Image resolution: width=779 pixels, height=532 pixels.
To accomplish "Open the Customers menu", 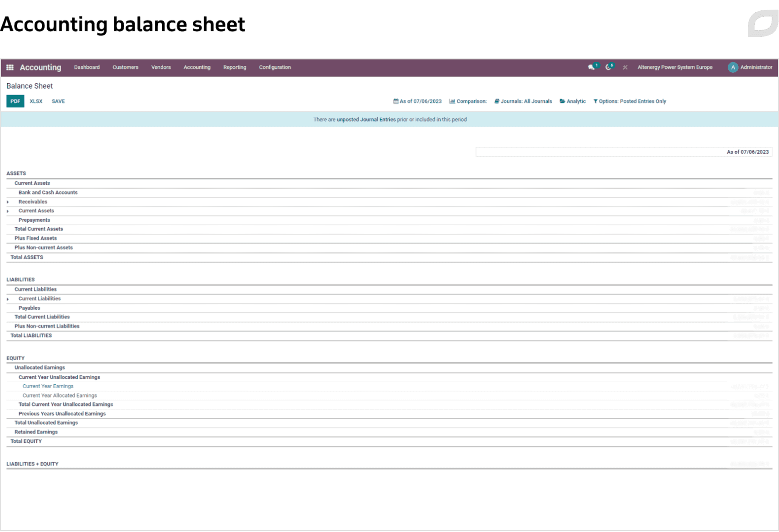I will click(125, 67).
